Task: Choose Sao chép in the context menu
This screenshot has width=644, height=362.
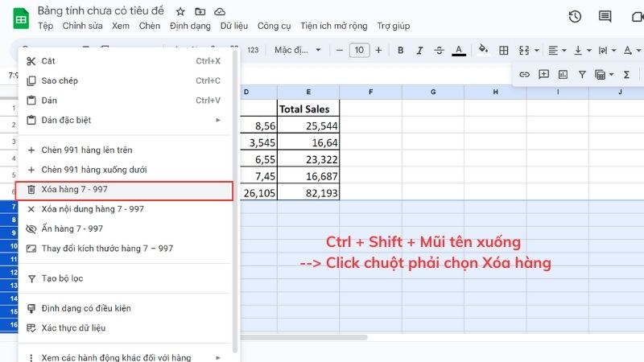Action: click(125, 81)
